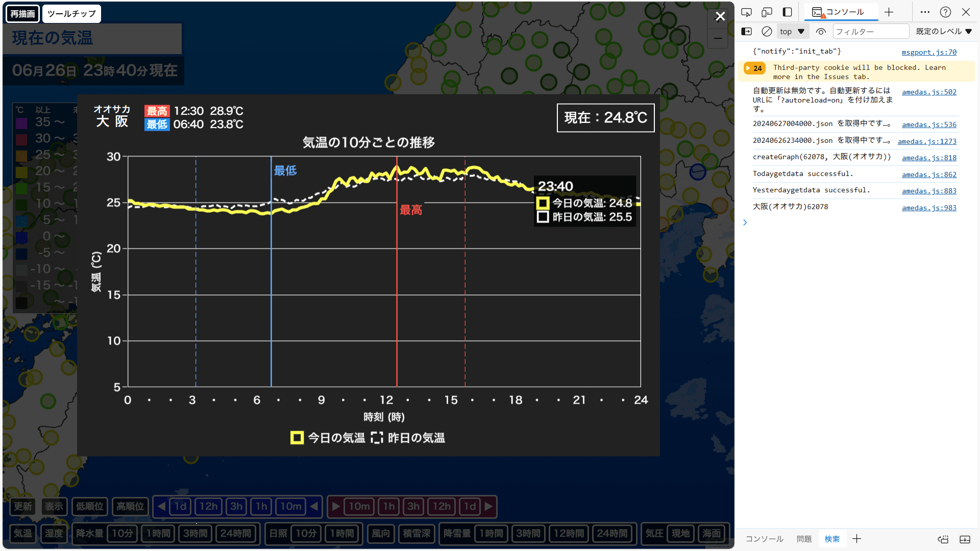Toggle the ツールチップ button
The width and height of the screenshot is (980, 551).
coord(71,14)
